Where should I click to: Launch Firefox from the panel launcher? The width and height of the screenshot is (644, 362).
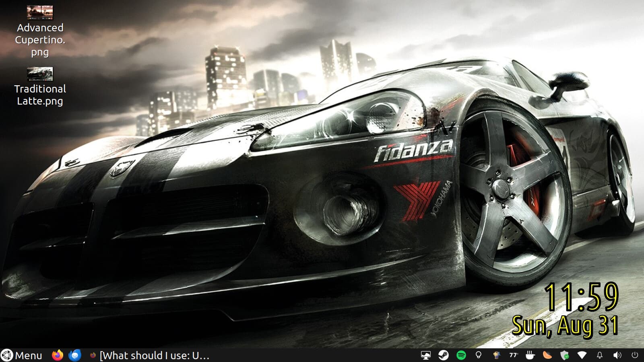pyautogui.click(x=58, y=355)
